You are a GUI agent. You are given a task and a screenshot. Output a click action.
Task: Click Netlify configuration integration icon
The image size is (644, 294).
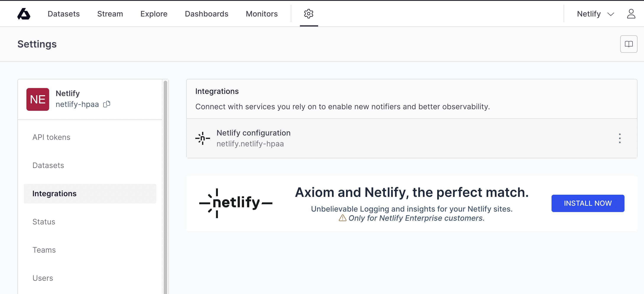(202, 138)
